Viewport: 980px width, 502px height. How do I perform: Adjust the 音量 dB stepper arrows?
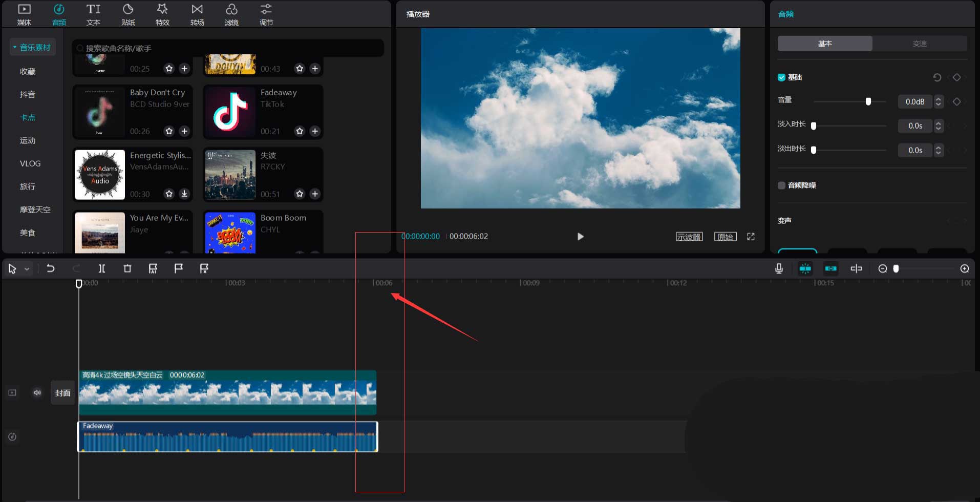[x=938, y=101]
